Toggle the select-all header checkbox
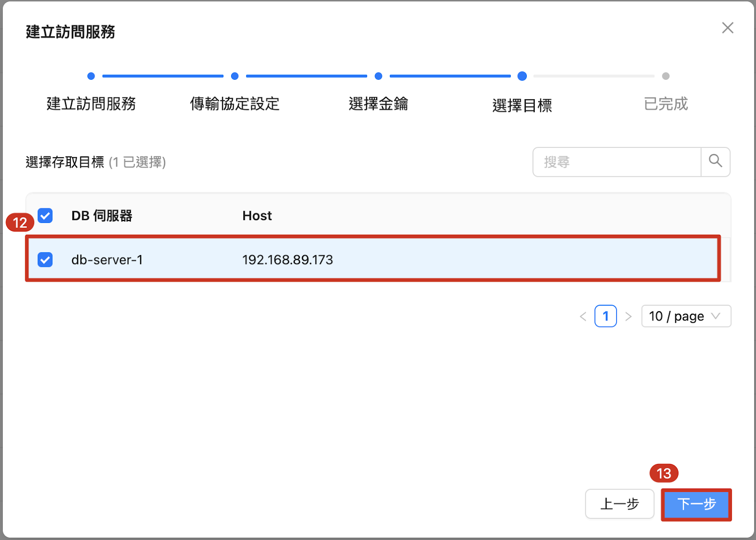756x540 pixels. (45, 216)
